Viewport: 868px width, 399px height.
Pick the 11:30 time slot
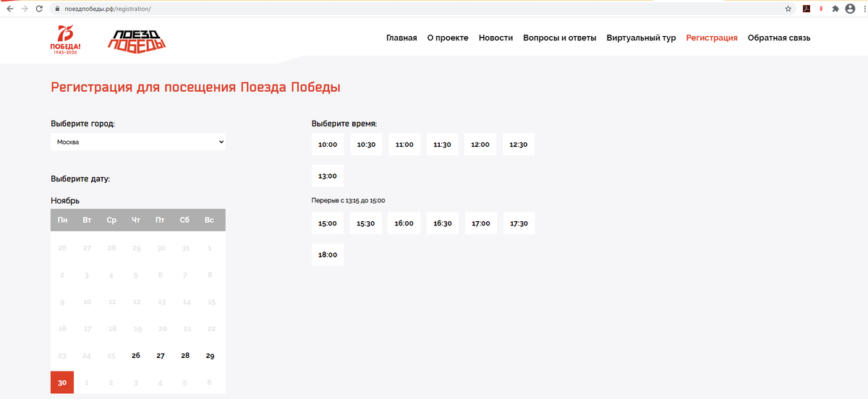point(442,145)
